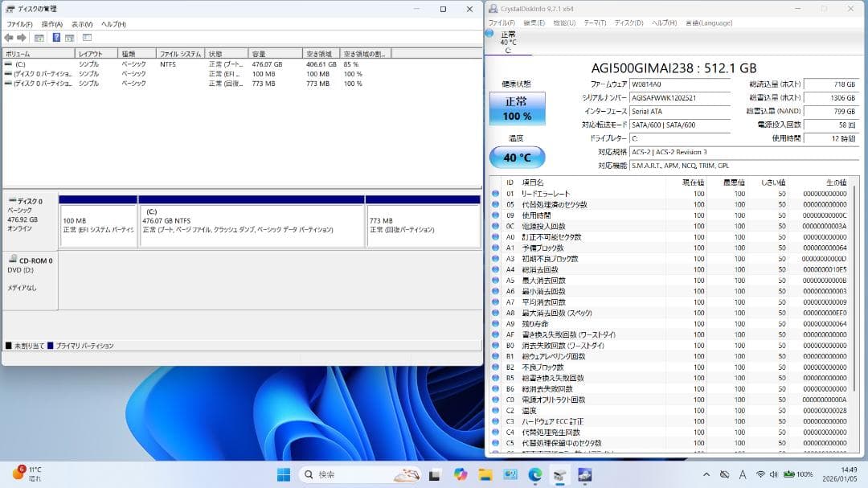Click the back arrow in Disk Management toolbar

pos(8,38)
